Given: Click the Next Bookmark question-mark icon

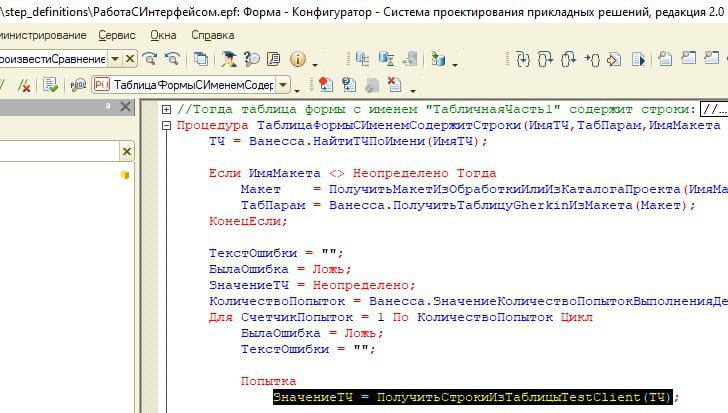Looking at the screenshot, I should (349, 85).
